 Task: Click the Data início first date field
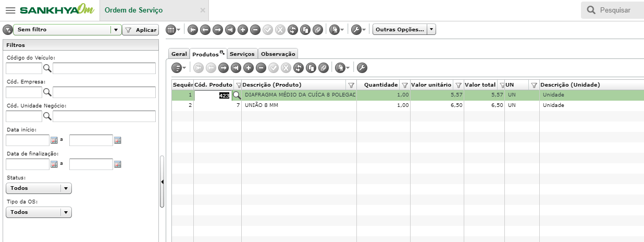[x=28, y=140]
